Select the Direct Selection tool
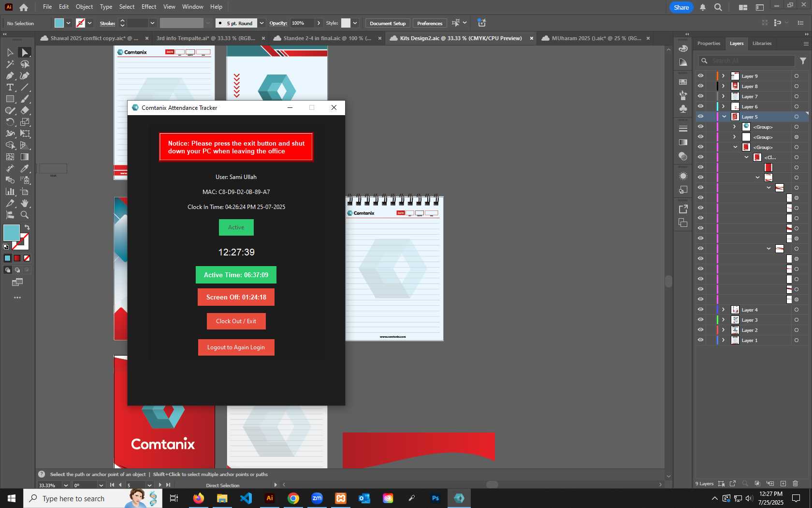This screenshot has width=812, height=508. (25, 52)
